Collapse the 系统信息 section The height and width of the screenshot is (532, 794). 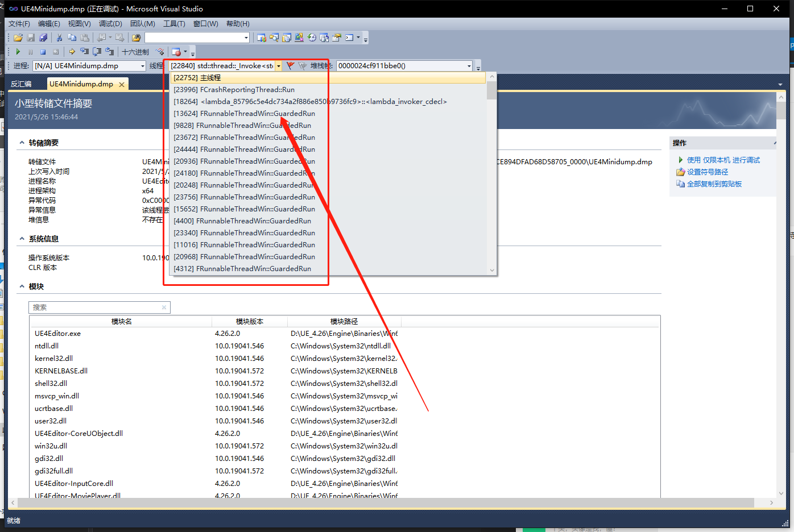pyautogui.click(x=22, y=239)
